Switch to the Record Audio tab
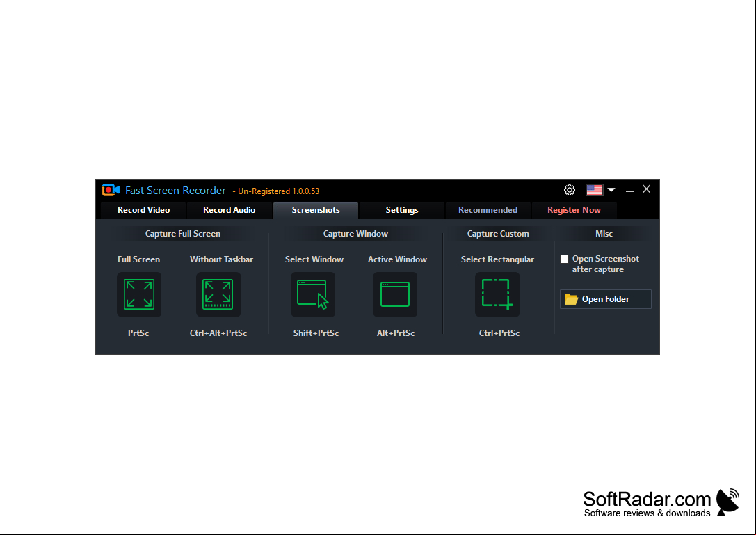 (x=229, y=210)
